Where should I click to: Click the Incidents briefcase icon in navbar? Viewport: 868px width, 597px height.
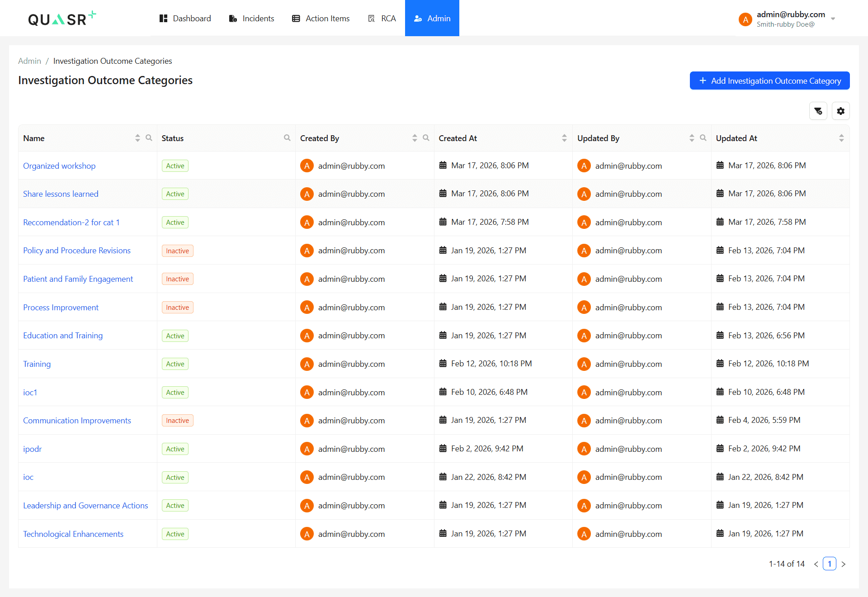[x=233, y=19]
